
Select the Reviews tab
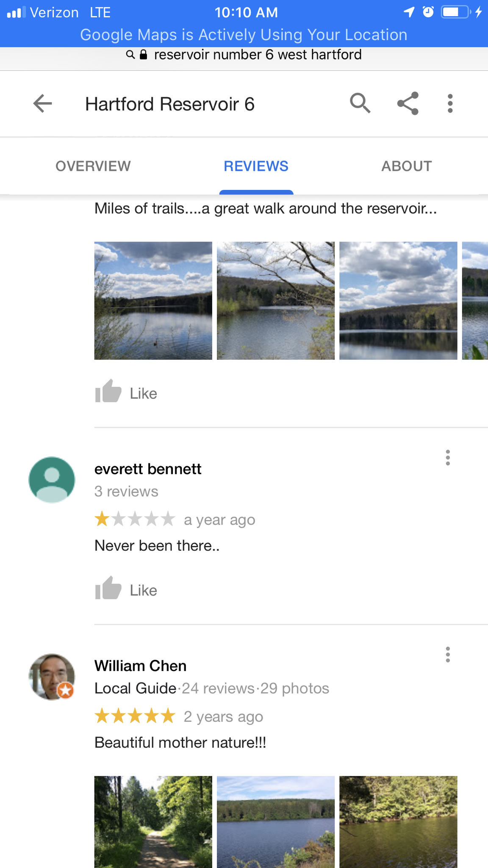(256, 166)
